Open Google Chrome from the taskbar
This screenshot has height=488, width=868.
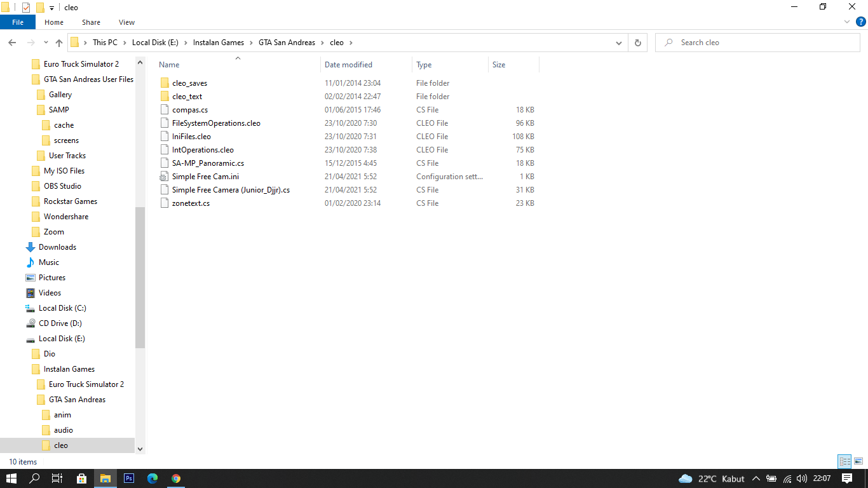click(x=176, y=478)
